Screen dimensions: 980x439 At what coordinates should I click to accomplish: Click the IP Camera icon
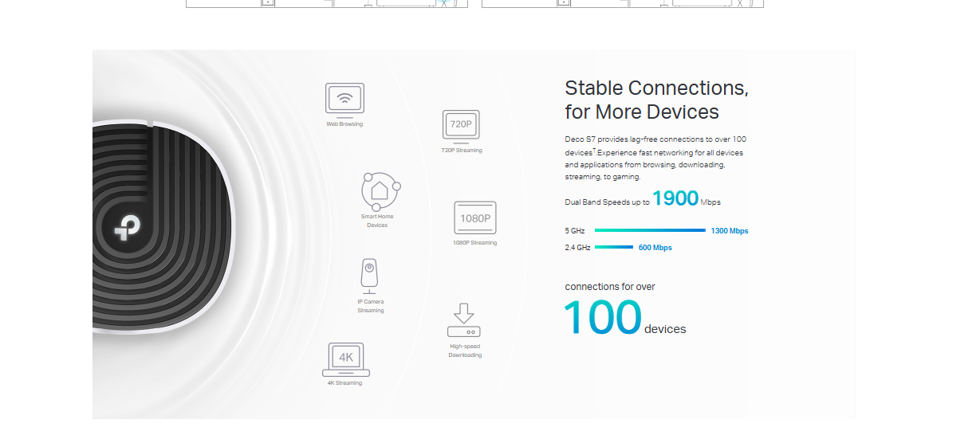(369, 275)
